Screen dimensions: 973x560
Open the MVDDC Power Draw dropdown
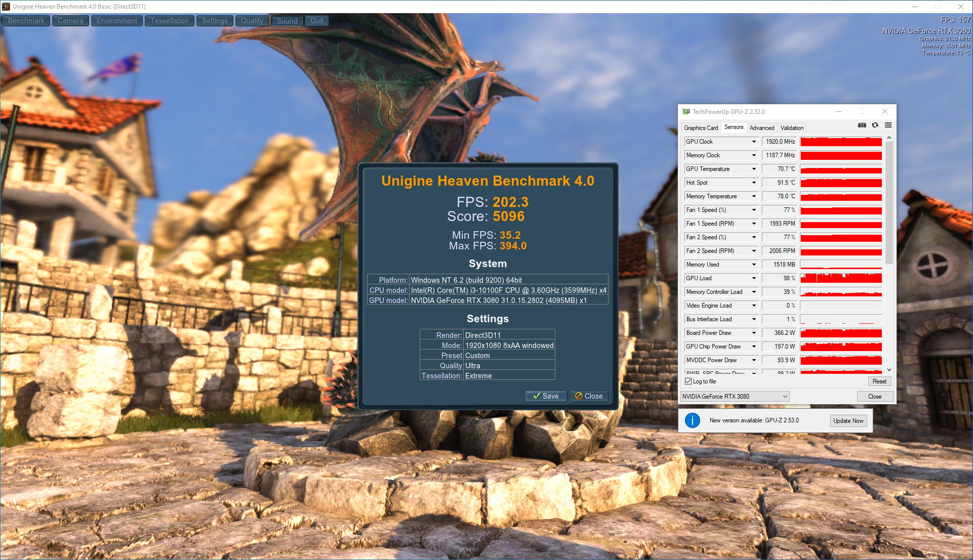[754, 360]
